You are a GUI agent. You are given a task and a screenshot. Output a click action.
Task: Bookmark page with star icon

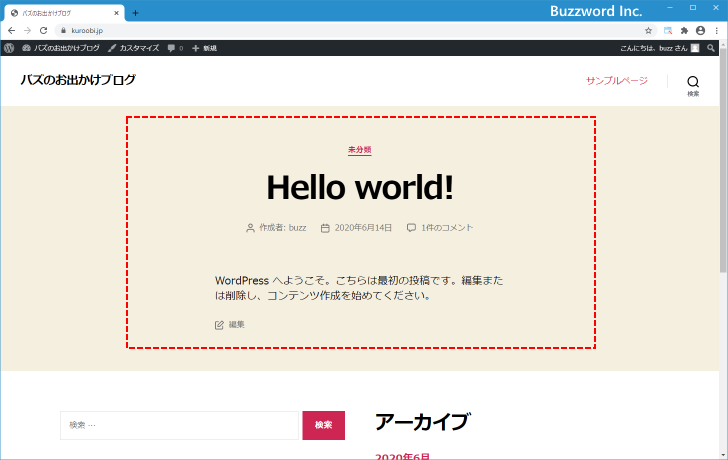648,31
